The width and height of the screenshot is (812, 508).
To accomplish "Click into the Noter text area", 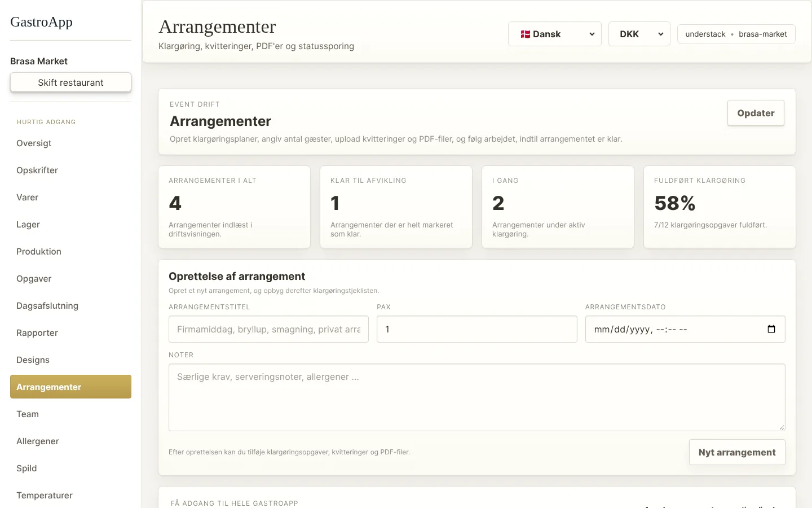I will point(477,397).
